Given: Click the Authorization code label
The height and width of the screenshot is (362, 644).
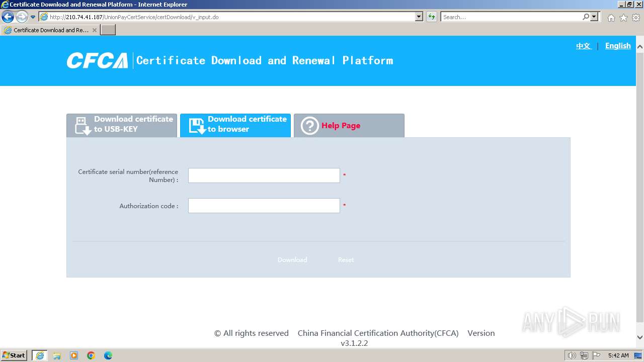Looking at the screenshot, I should [x=149, y=206].
